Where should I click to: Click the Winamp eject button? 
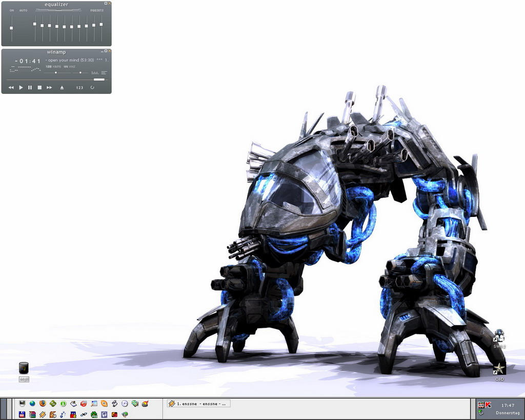tap(62, 87)
